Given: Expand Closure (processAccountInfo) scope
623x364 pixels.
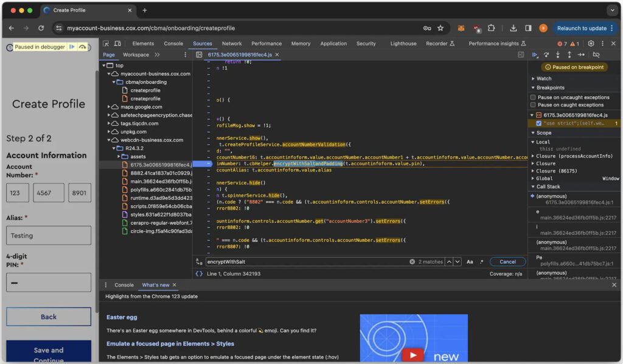Looking at the screenshot, I should click(x=533, y=156).
